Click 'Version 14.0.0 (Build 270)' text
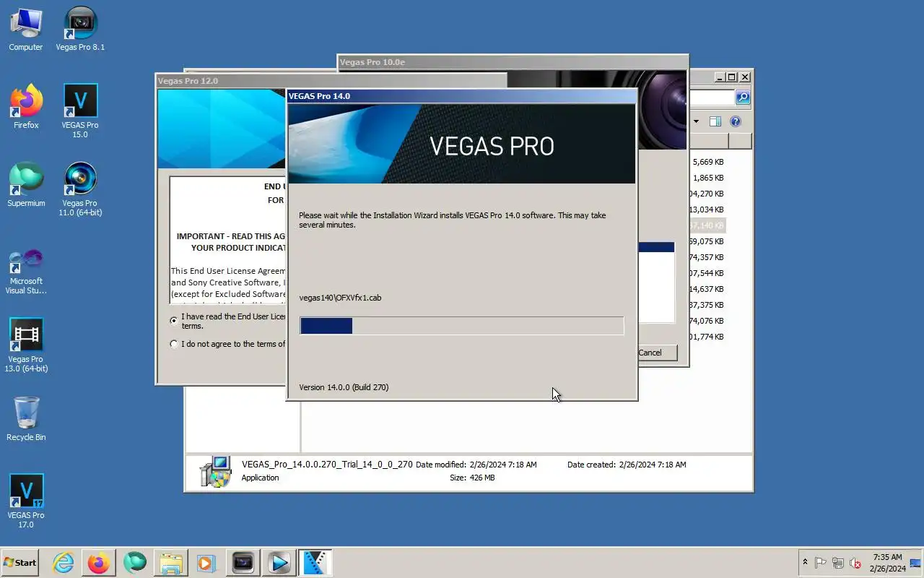 pyautogui.click(x=344, y=387)
